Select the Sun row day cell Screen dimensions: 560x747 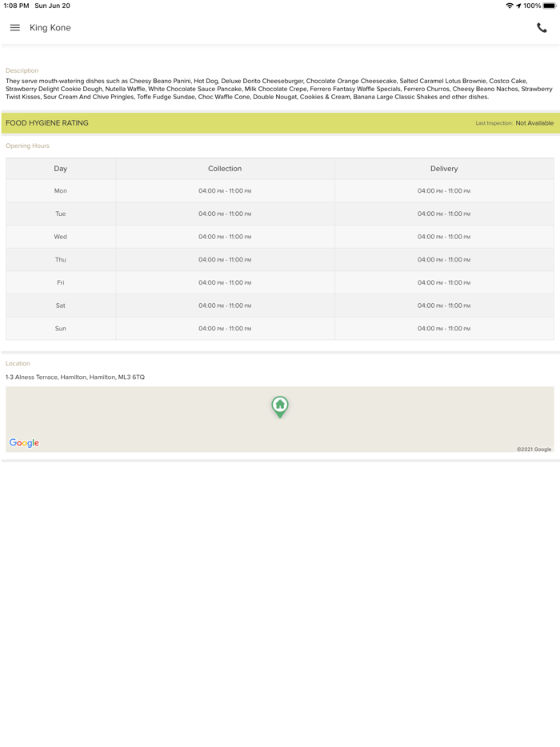click(x=61, y=328)
